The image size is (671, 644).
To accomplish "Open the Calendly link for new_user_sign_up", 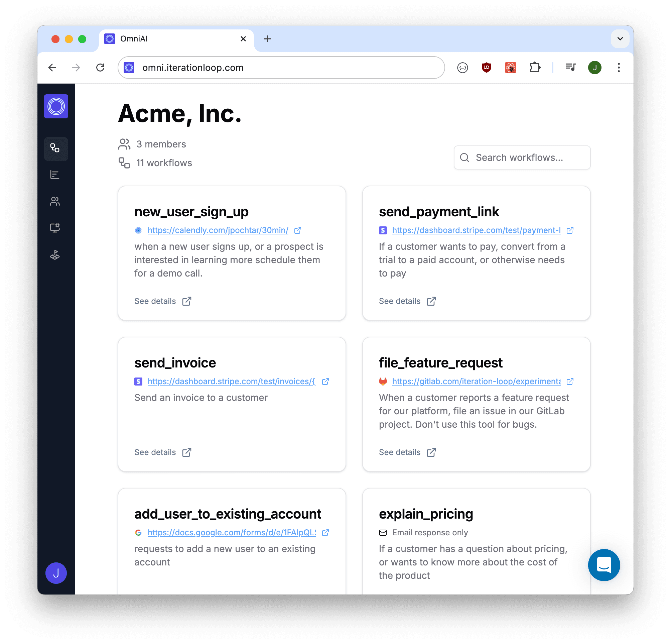I will pos(218,230).
